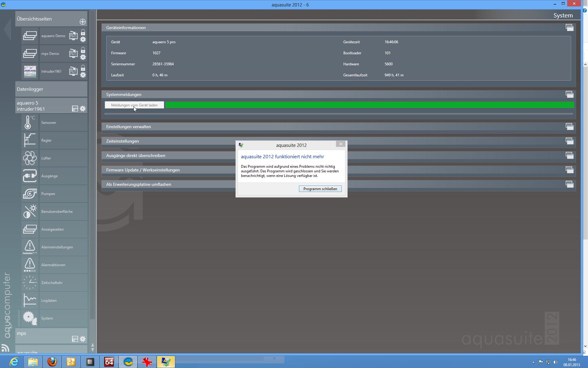Click the Programm schließen button
The height and width of the screenshot is (368, 588).
320,189
